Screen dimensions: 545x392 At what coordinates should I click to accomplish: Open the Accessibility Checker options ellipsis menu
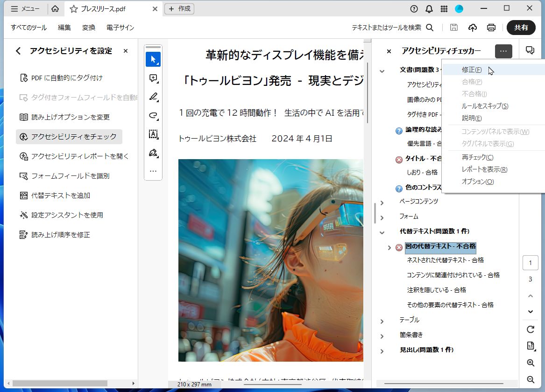tap(503, 51)
